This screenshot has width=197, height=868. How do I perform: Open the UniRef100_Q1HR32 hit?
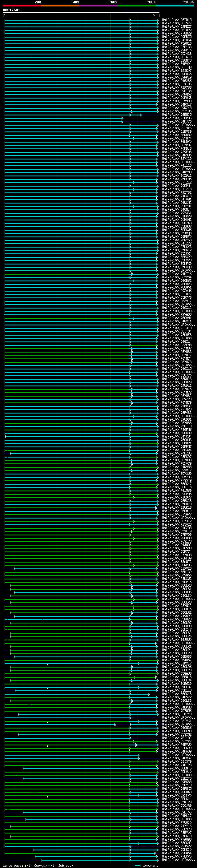pos(177,406)
